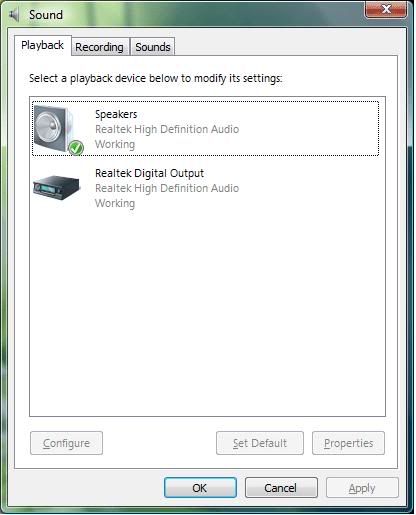This screenshot has height=515, width=416.
Task: Click the Apply button
Action: [362, 488]
